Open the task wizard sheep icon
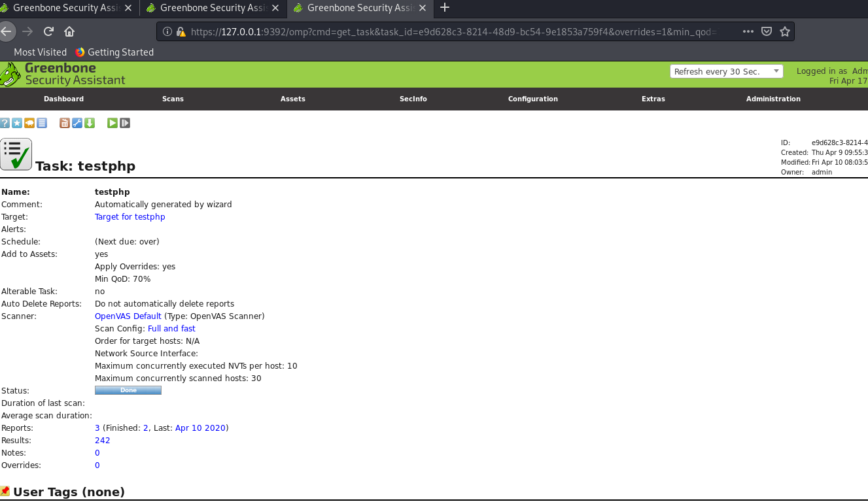 tap(29, 123)
